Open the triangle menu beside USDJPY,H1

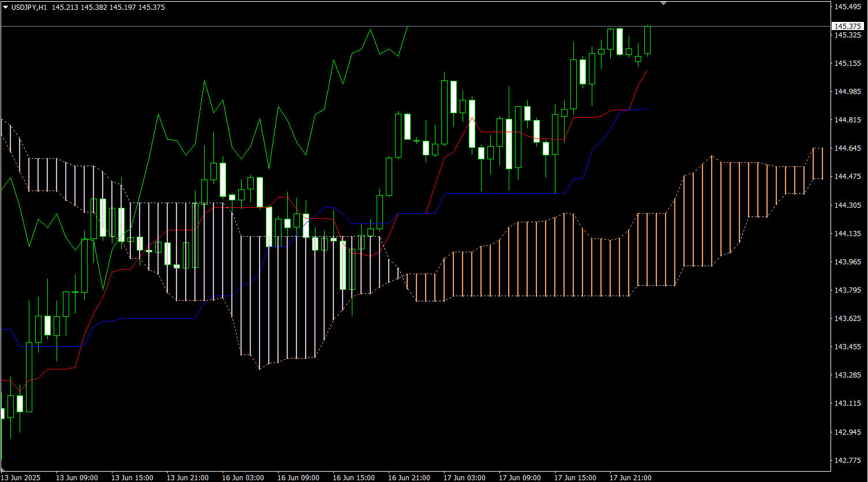[5, 8]
